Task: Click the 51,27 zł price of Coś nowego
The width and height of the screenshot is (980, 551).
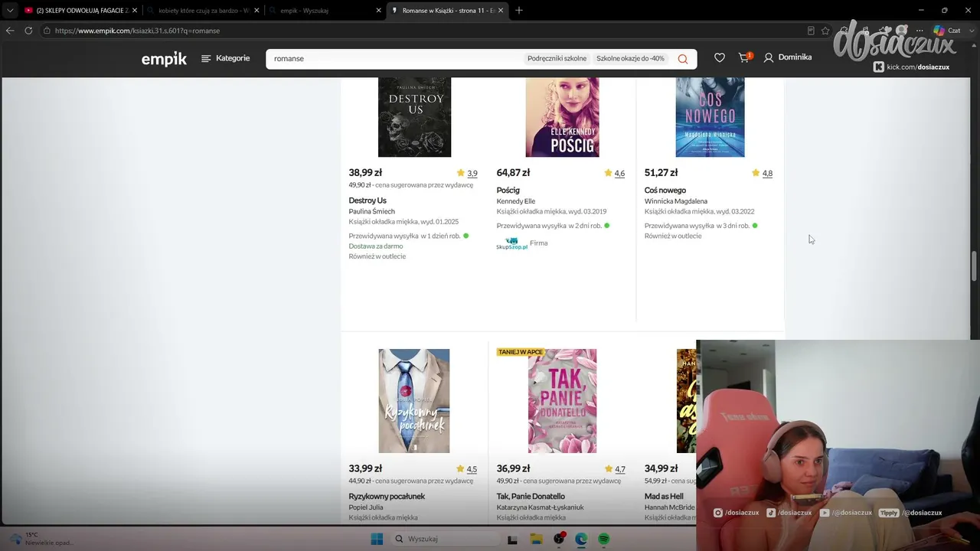Action: (661, 173)
